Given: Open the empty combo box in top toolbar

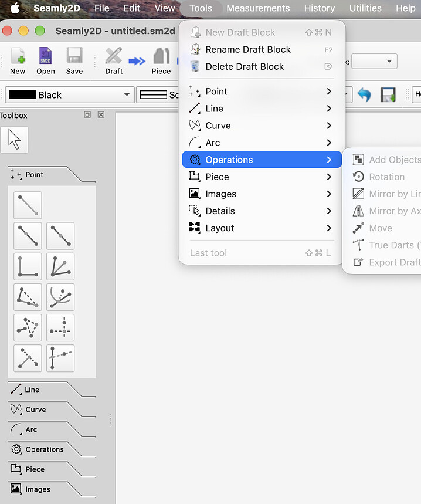Looking at the screenshot, I should coord(374,61).
